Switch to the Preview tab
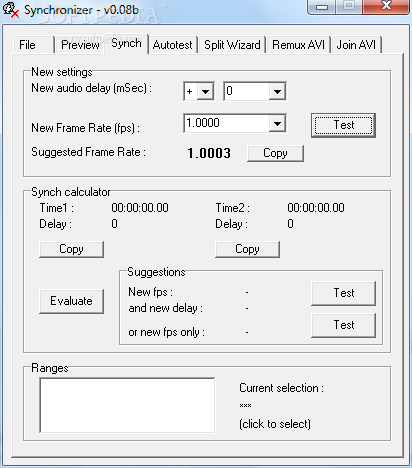Viewport: 412px width, 468px height. pos(80,45)
